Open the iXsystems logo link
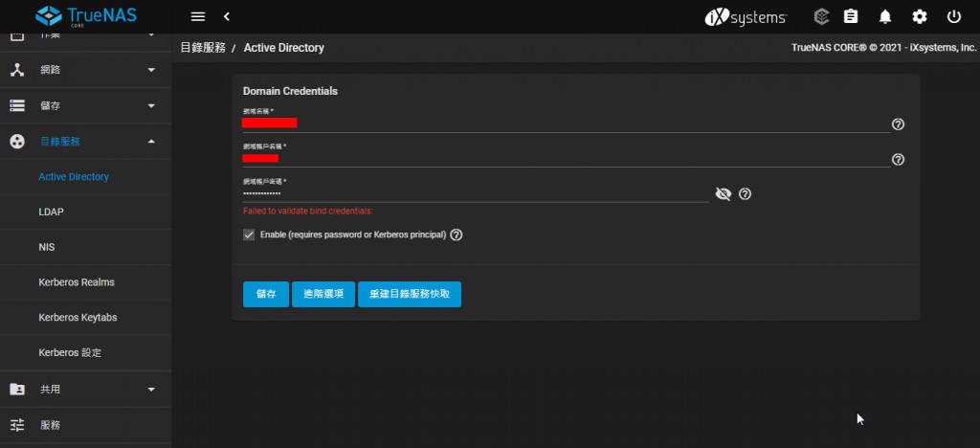This screenshot has height=448, width=980. (746, 17)
